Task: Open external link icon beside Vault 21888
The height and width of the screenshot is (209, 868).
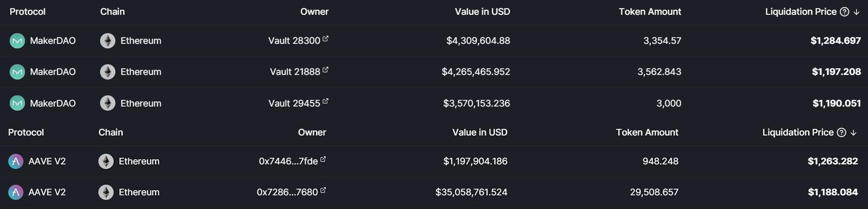Action: [x=325, y=70]
